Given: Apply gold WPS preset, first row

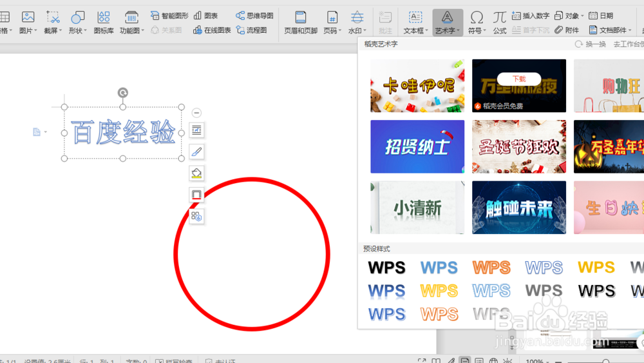Looking at the screenshot, I should pos(596,268).
